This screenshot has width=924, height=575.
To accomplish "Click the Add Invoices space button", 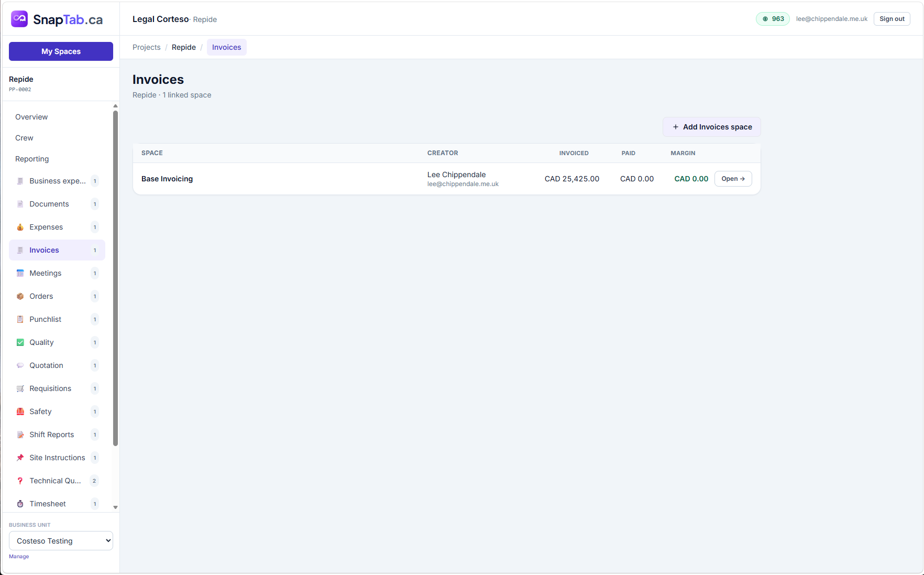I will (712, 127).
